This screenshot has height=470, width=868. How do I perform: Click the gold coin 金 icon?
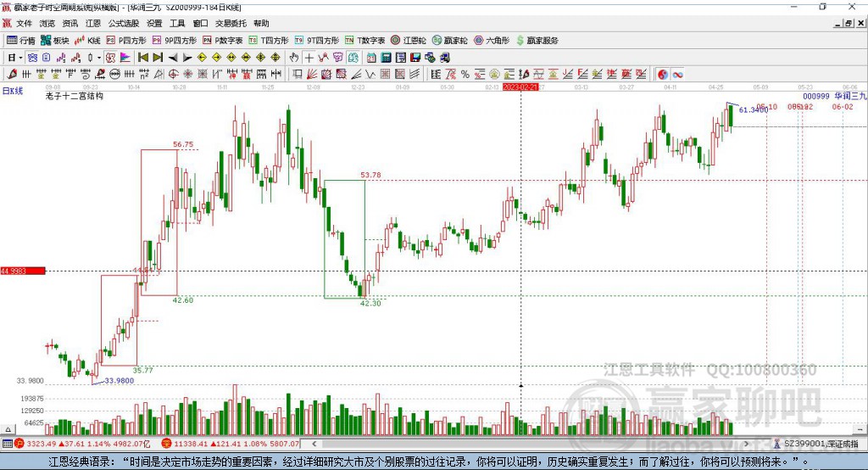point(494,75)
